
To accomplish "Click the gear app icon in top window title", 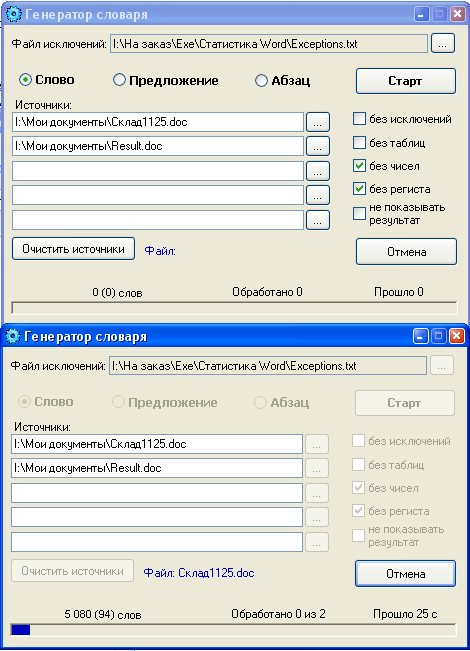I will [14, 15].
